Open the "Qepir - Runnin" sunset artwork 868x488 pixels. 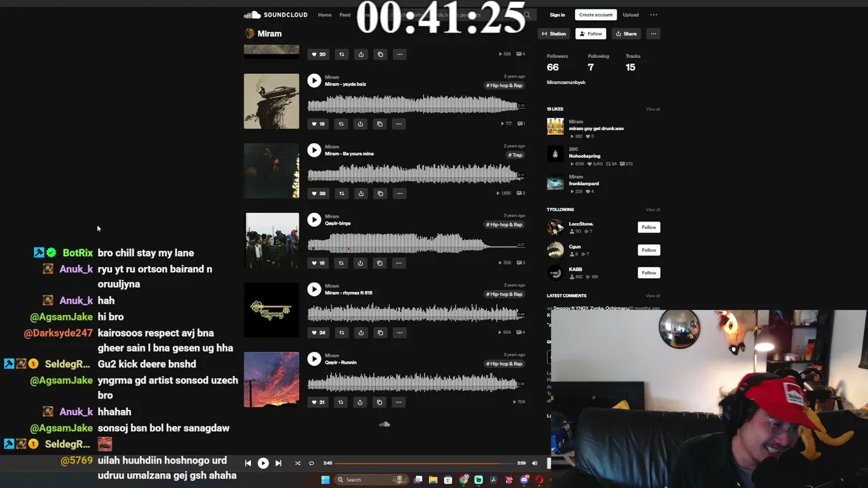click(x=271, y=380)
